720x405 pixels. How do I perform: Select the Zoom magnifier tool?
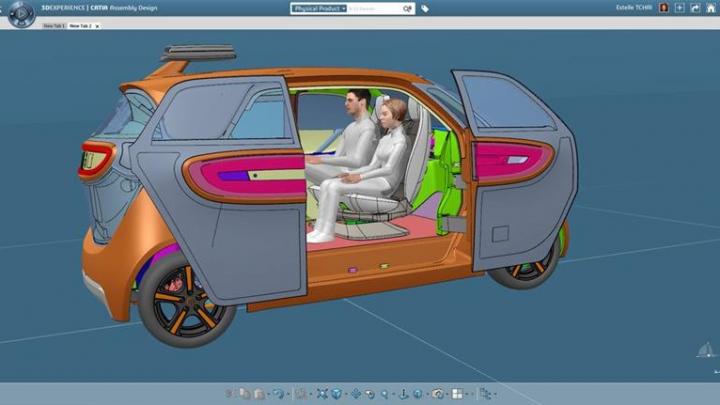[386, 394]
